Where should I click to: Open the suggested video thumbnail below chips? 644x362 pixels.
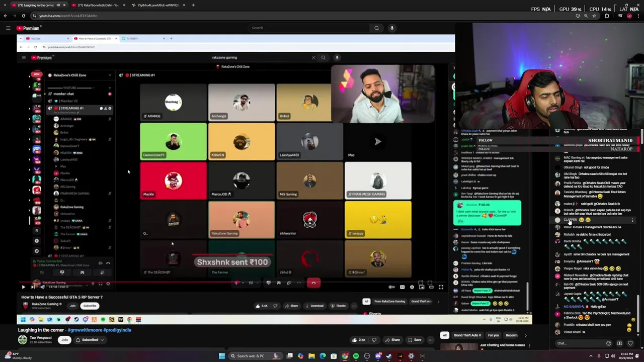click(459, 346)
